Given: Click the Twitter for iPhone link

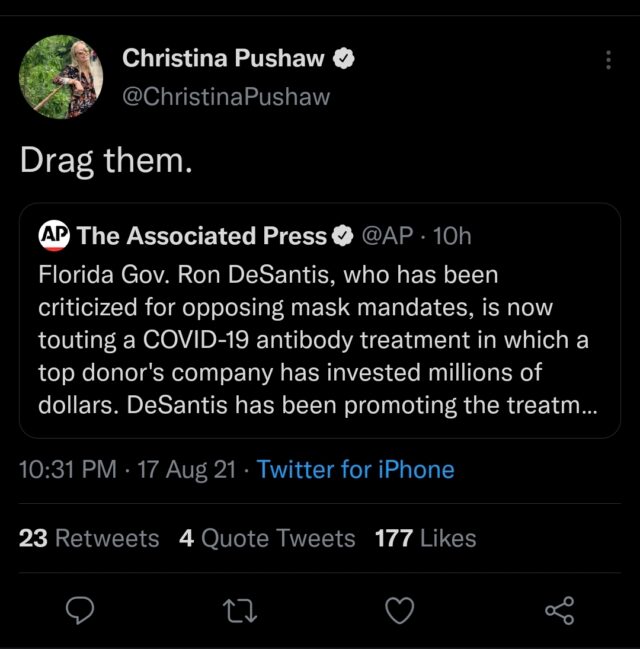Looking at the screenshot, I should 356,469.
